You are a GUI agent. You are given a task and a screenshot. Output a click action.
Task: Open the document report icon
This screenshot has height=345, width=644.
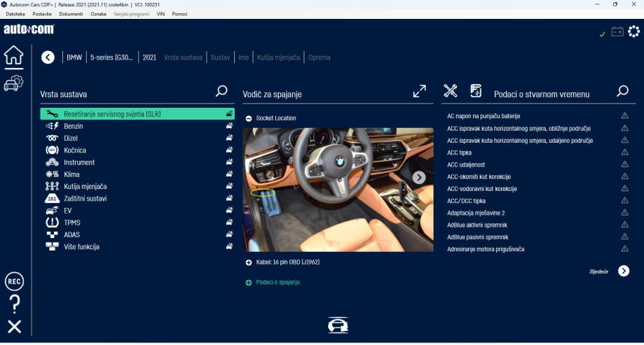pos(476,91)
